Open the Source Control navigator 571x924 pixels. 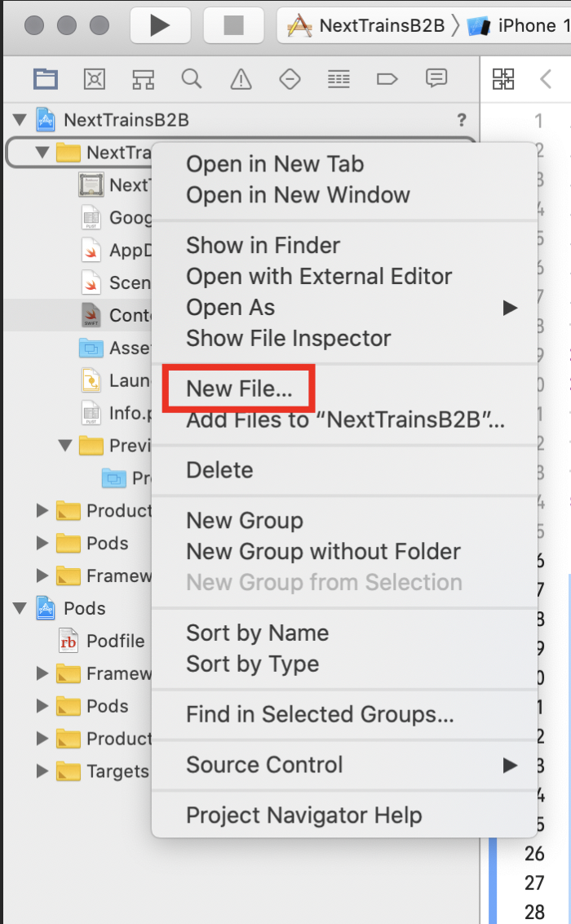coord(94,78)
